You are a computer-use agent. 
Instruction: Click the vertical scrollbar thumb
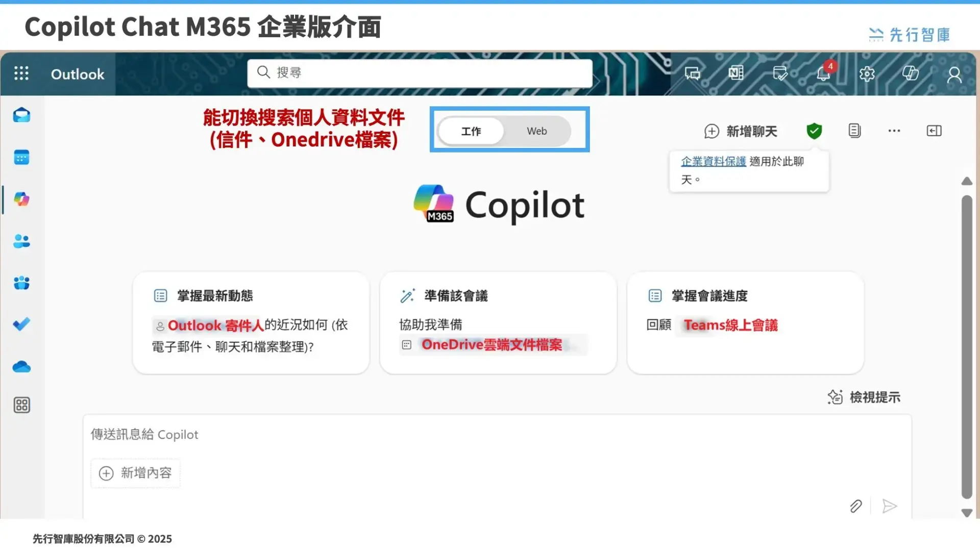(x=967, y=347)
